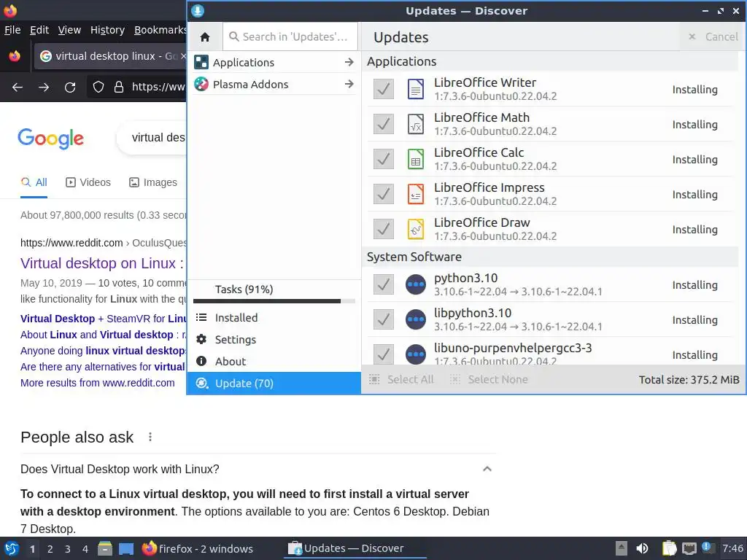
Task: Click the About info icon in Discover
Action: point(201,361)
